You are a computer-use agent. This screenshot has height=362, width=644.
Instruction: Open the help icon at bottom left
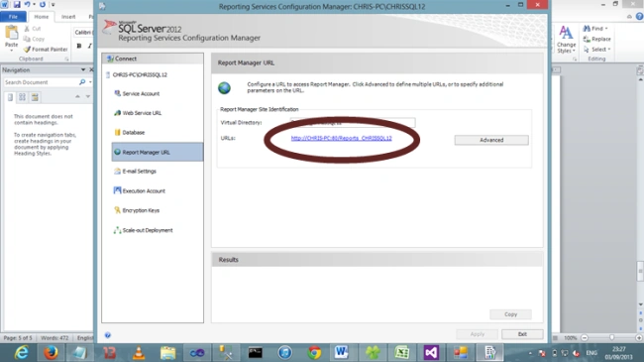[108, 335]
